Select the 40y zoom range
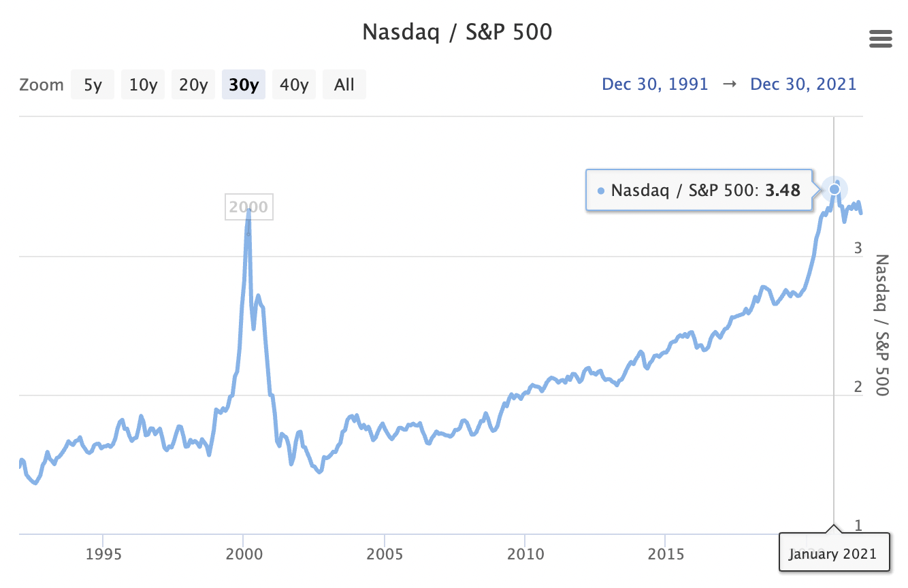This screenshot has height=588, width=908. click(294, 85)
